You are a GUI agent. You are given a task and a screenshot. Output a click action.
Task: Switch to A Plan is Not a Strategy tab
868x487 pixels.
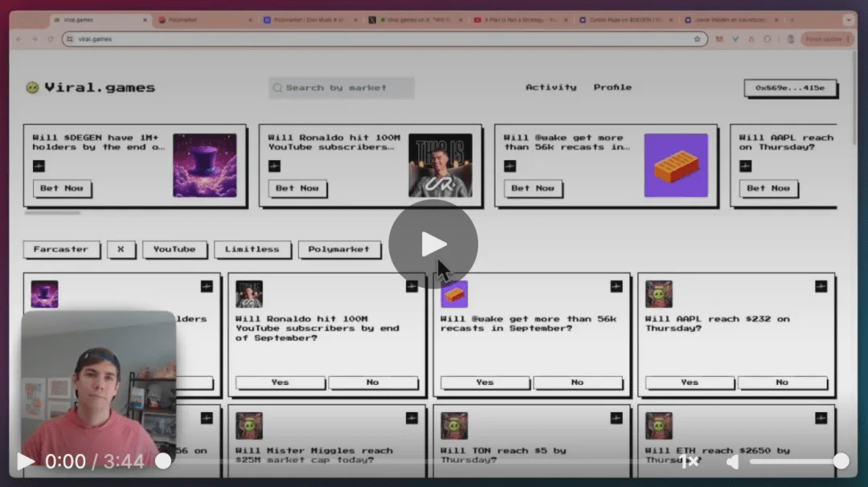[x=520, y=20]
